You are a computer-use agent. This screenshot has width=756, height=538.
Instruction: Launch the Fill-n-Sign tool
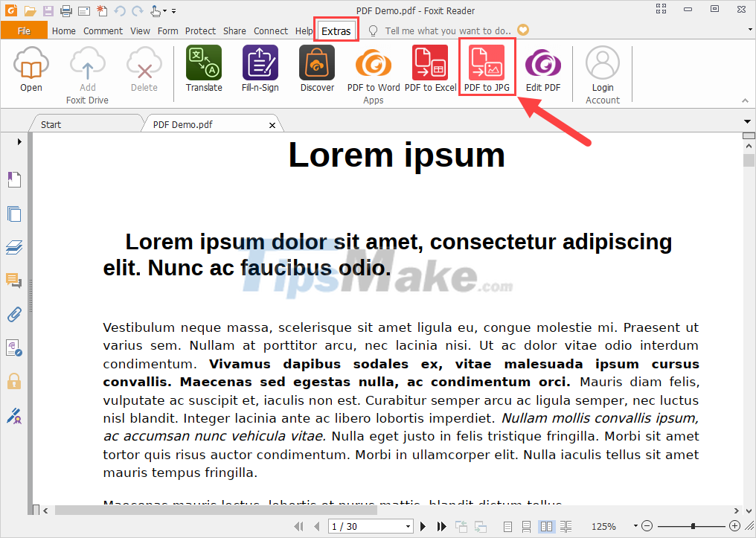click(x=260, y=67)
